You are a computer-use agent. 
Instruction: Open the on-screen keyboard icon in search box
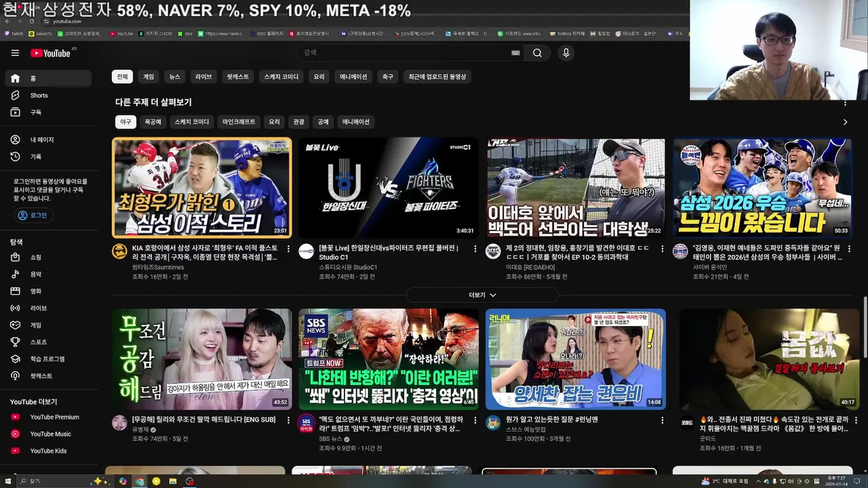coord(515,53)
